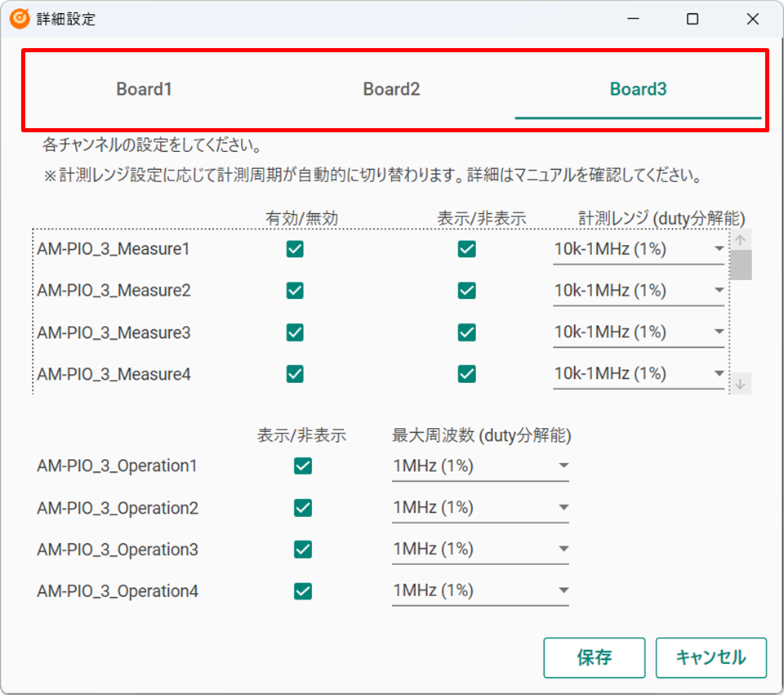Toggle AM-PIO_3_Measure4 enable checkbox
784x695 pixels.
click(295, 374)
